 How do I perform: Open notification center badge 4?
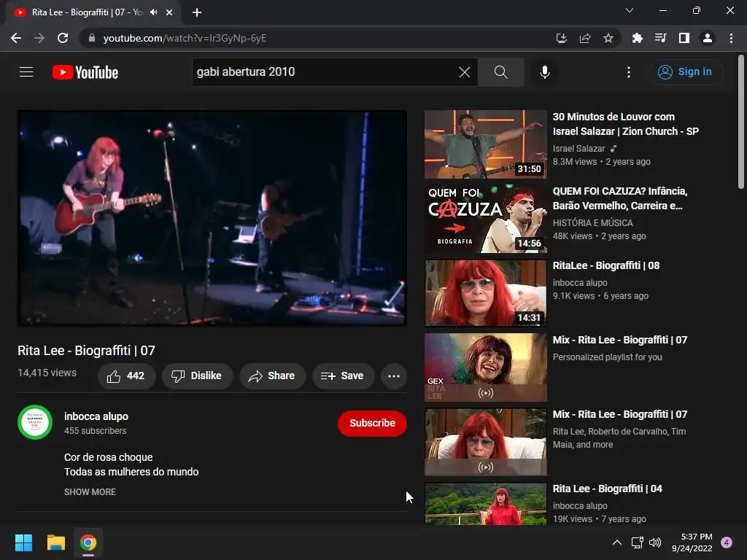coord(727,542)
